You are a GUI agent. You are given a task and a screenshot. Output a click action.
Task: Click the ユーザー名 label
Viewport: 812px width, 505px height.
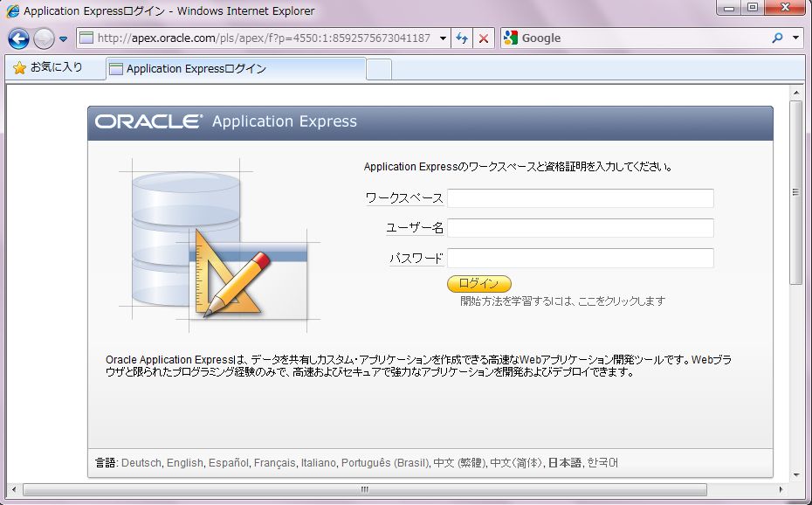(414, 228)
